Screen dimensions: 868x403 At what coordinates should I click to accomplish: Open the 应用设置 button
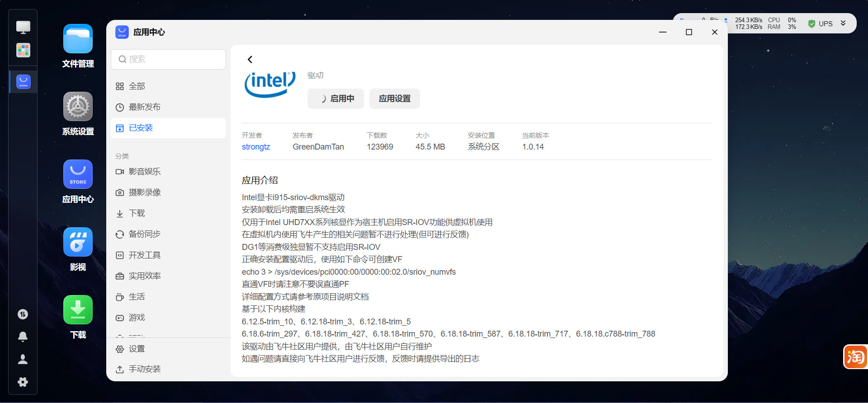tap(394, 98)
